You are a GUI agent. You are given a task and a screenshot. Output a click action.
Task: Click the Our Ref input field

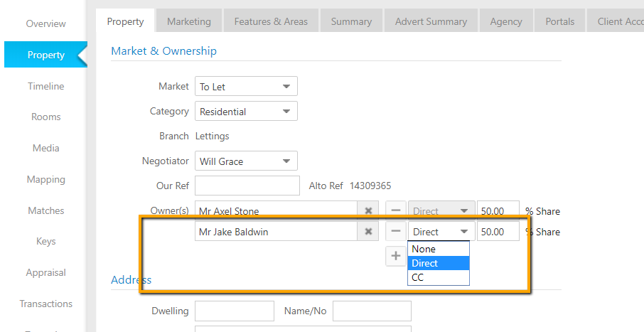coord(247,186)
